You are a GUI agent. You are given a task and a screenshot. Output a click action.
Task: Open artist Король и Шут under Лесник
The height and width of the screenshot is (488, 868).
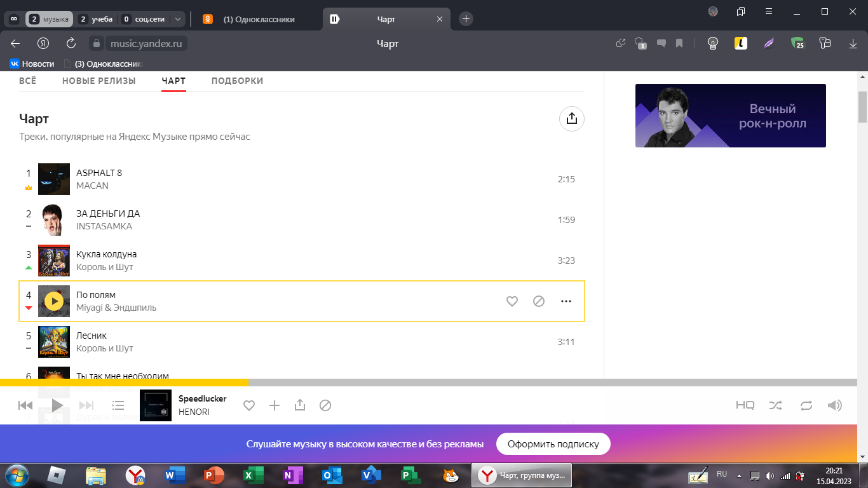coord(105,348)
